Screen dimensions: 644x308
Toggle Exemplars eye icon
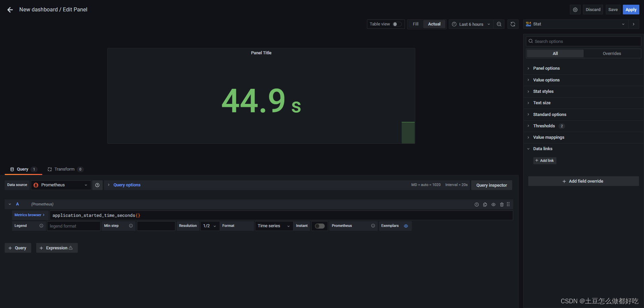tap(406, 226)
